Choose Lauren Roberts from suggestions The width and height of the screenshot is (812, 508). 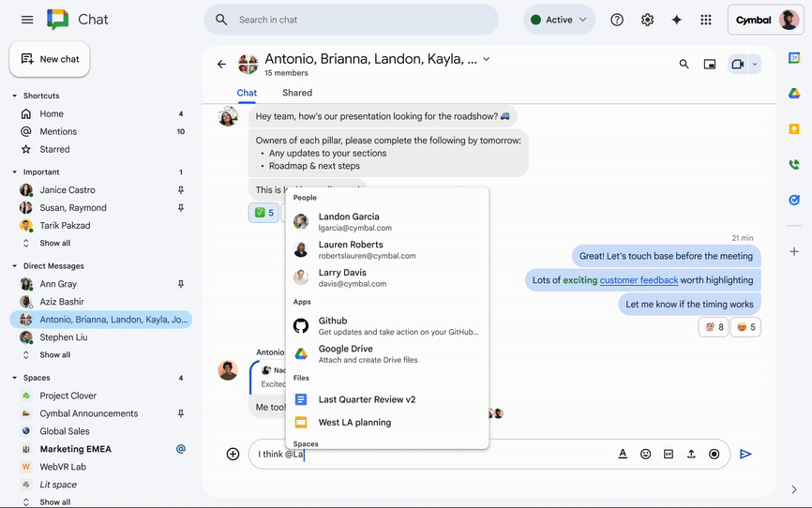[x=387, y=249]
